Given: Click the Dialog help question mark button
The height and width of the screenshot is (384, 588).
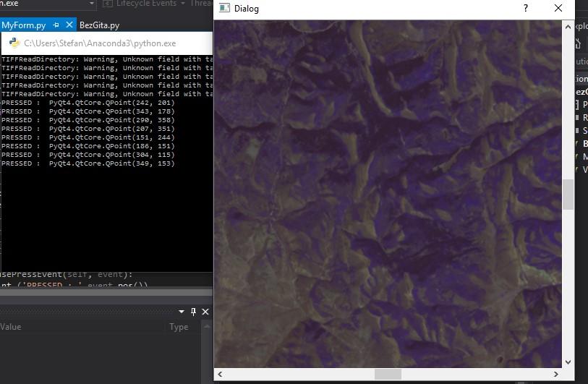Looking at the screenshot, I should [x=526, y=9].
